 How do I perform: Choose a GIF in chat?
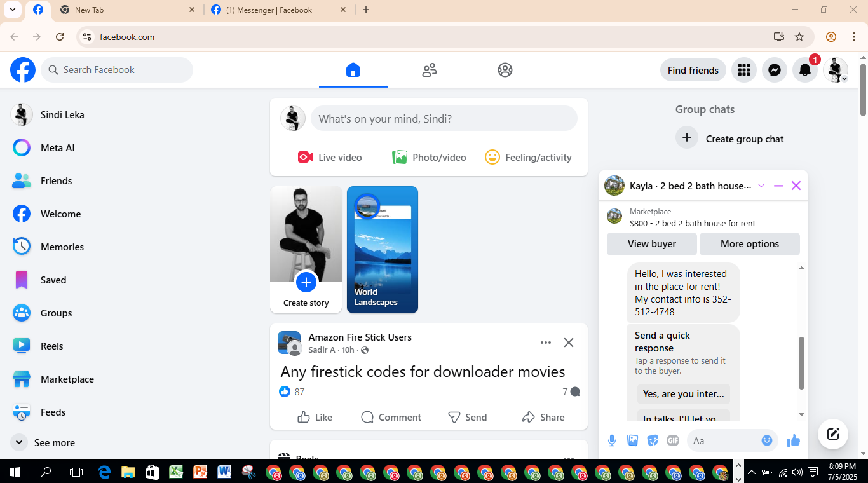click(x=673, y=440)
